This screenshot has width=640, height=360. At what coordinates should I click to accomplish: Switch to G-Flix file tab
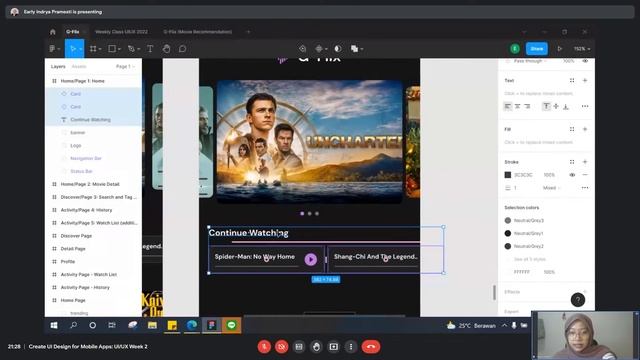[x=73, y=32]
